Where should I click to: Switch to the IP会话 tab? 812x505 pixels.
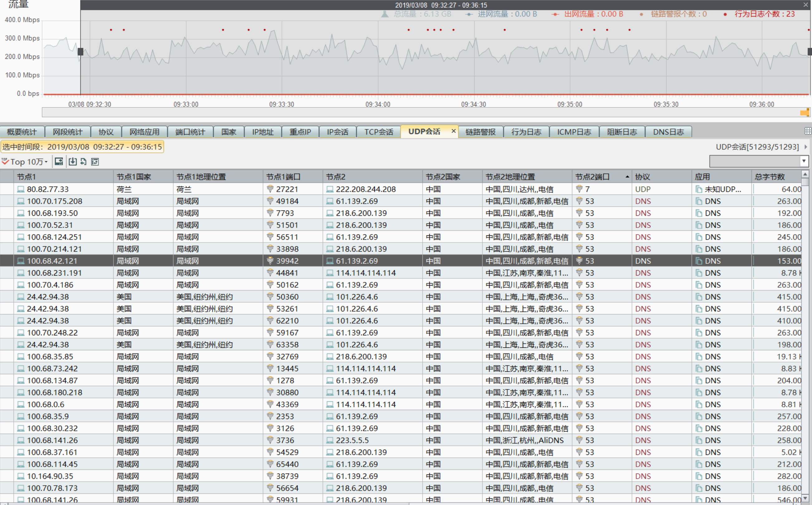[x=337, y=132]
